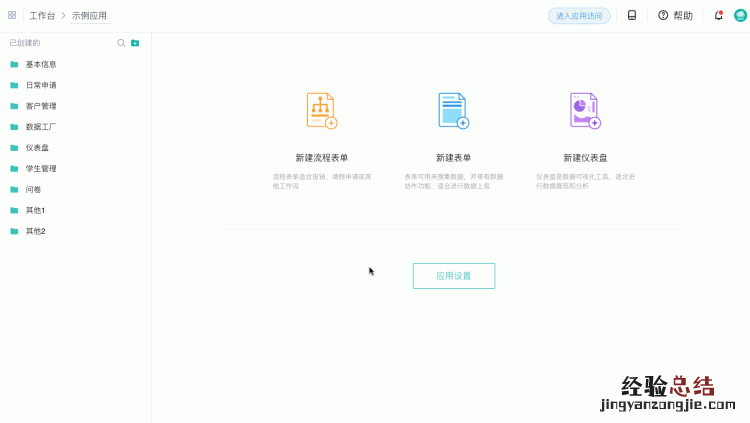750x423 pixels.
Task: Open the 仪表盘 folder in sidebar
Action: pos(37,148)
